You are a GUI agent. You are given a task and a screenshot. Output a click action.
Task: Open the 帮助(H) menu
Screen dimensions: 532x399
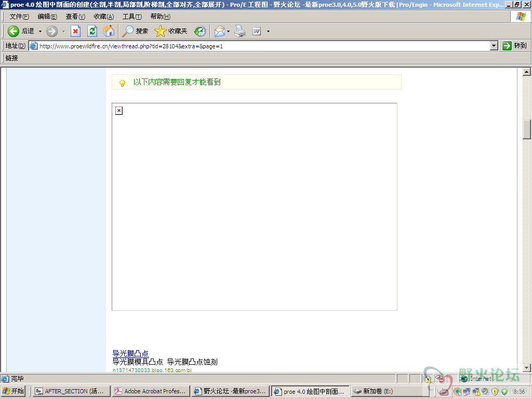161,17
